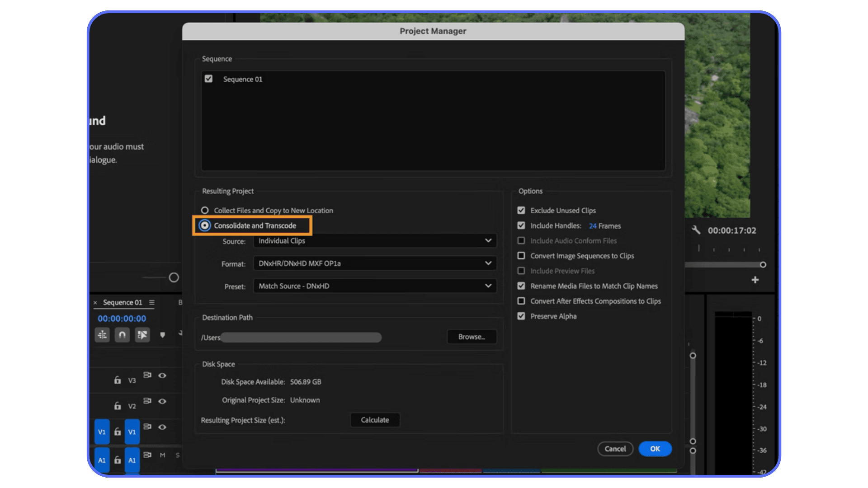The image size is (868, 488).
Task: Click the Linked Selection icon
Action: 142,335
